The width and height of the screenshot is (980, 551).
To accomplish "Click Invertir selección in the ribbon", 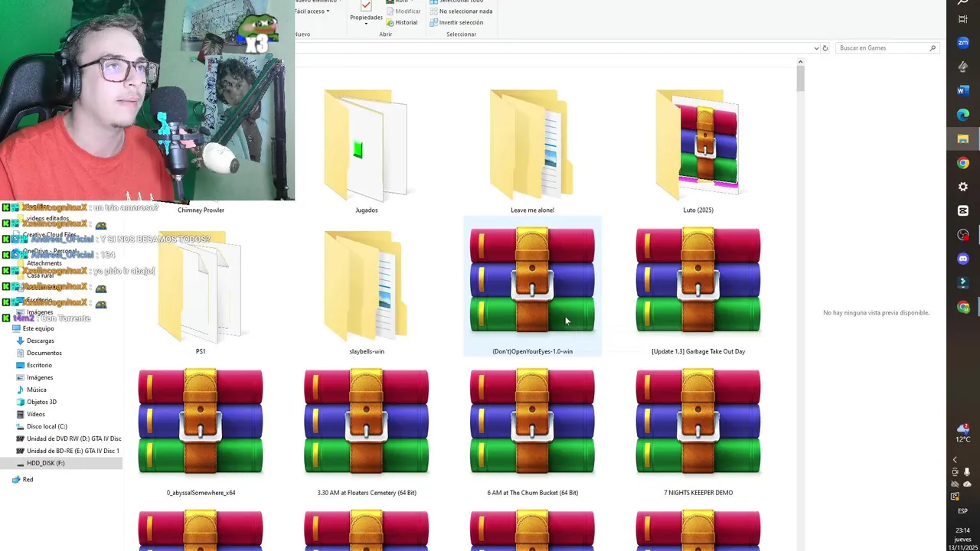I will click(456, 22).
